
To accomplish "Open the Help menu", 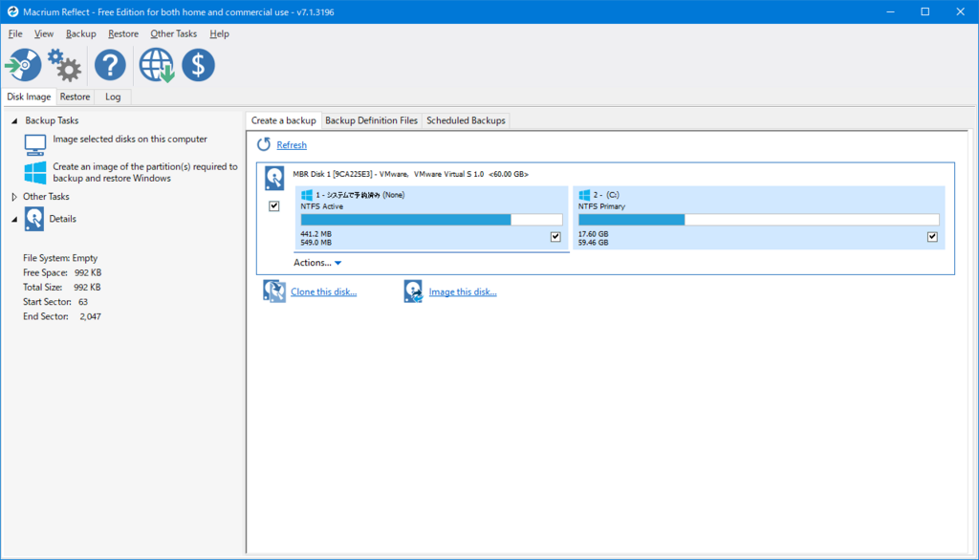I will (219, 33).
